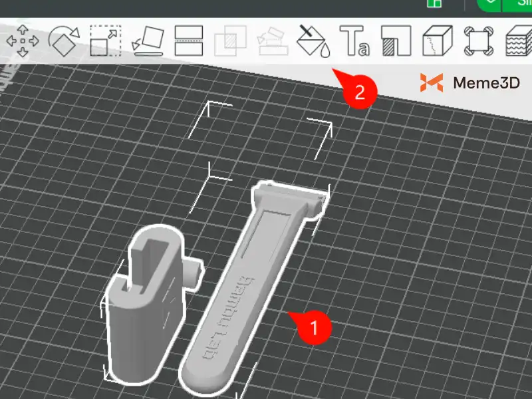
Task: Click the greyed-out Support Painting icon
Action: 271,41
